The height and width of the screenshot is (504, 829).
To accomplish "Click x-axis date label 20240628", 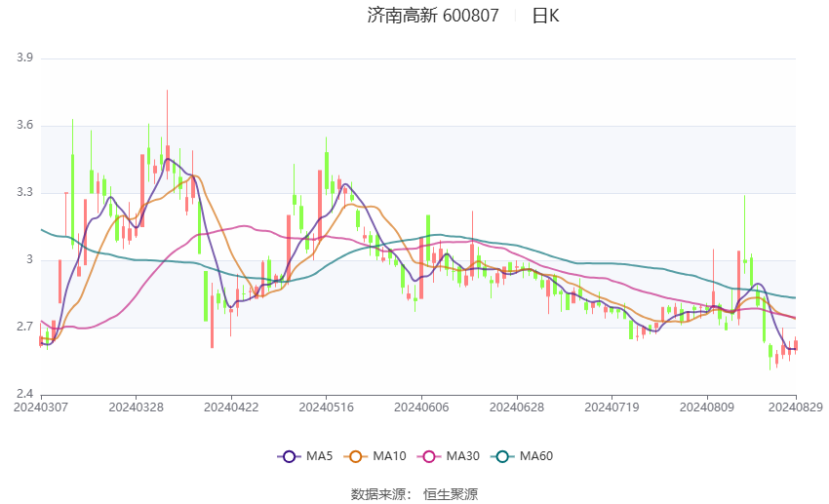I will click(x=517, y=407).
